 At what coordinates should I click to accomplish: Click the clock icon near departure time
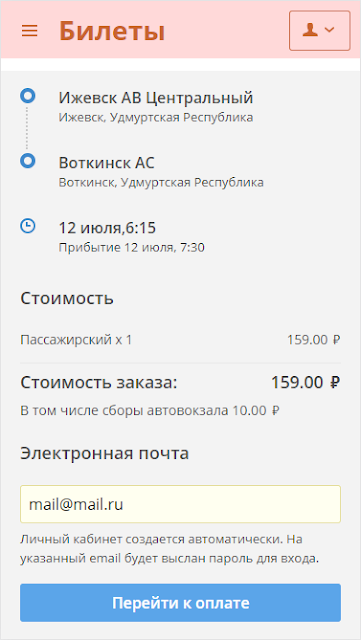pyautogui.click(x=28, y=226)
